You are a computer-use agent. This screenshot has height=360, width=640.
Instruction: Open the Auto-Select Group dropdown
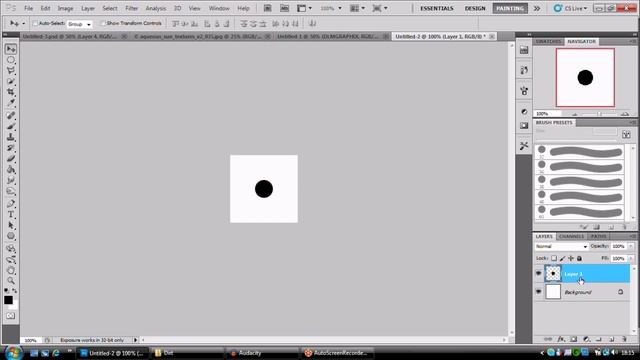[80, 24]
